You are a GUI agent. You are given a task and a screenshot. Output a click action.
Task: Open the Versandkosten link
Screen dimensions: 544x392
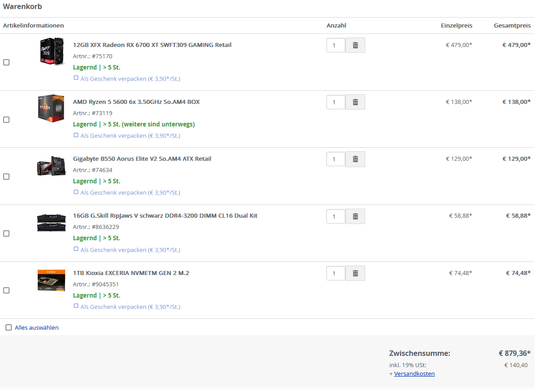click(414, 373)
